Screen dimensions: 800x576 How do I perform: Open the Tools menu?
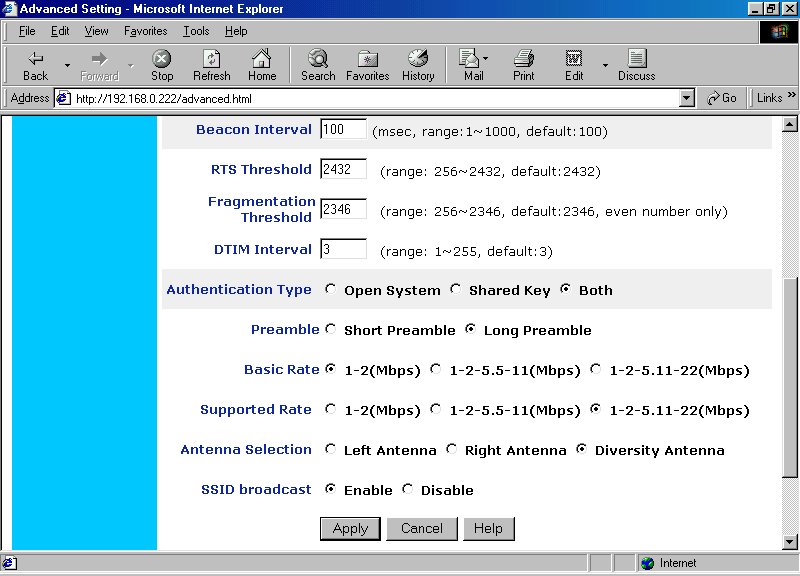tap(196, 31)
